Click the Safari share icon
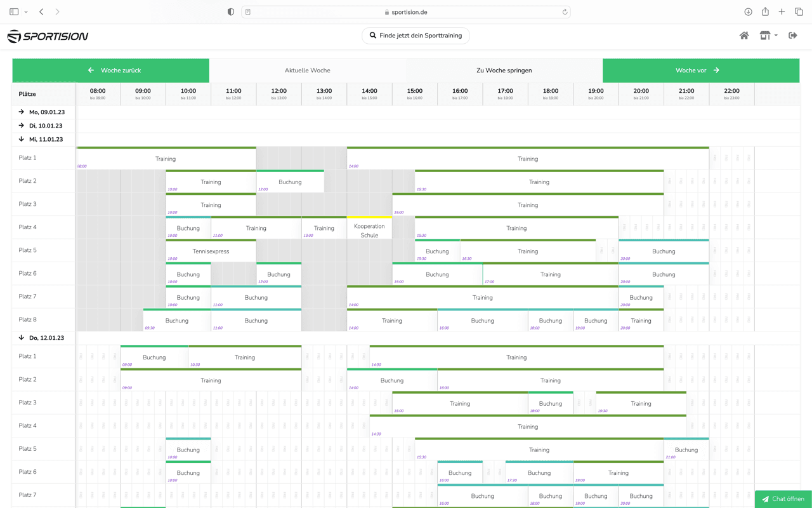812x508 pixels. click(x=765, y=12)
